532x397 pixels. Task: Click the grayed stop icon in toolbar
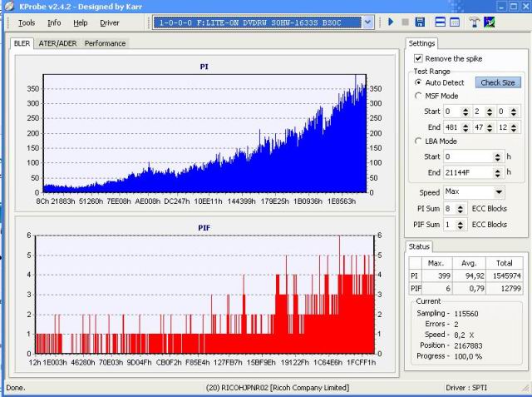pyautogui.click(x=405, y=22)
